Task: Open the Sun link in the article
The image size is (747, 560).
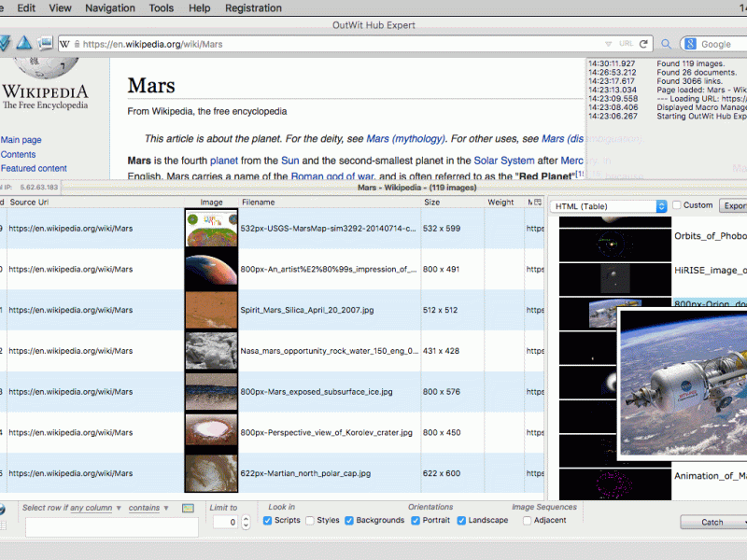Action: click(290, 161)
